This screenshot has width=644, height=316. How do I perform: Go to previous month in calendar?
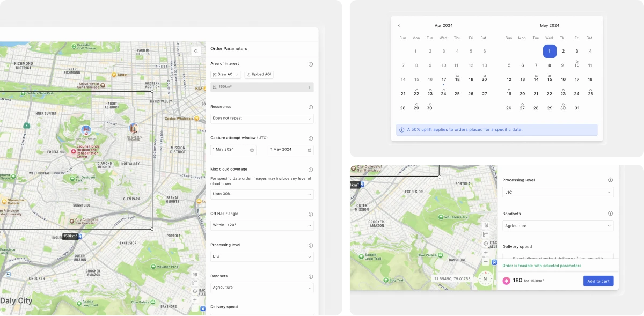coord(399,25)
